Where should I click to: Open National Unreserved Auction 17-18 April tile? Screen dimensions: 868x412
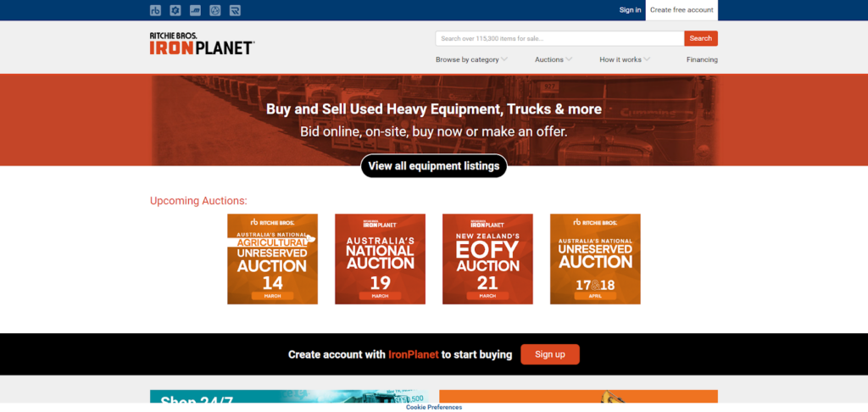point(595,259)
